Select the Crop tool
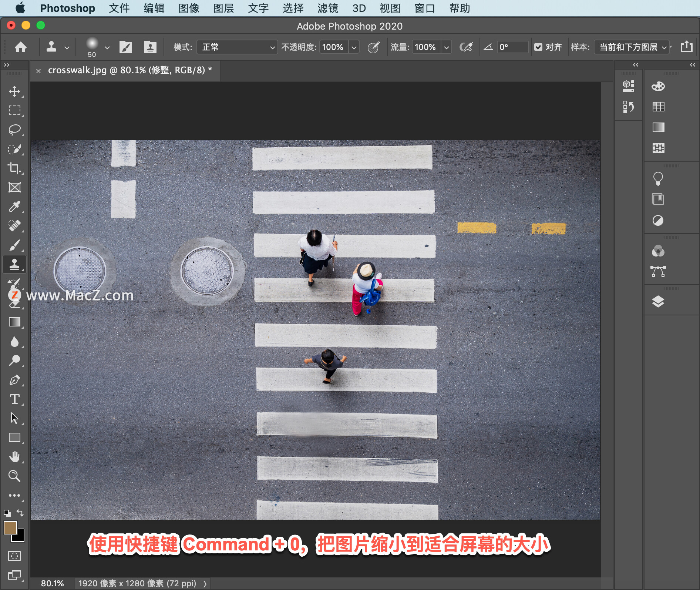 click(14, 168)
